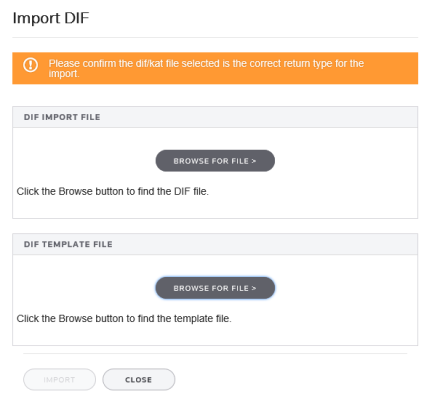The width and height of the screenshot is (432, 418).
Task: Close the Import DIF dialog with Close button
Action: point(139,379)
